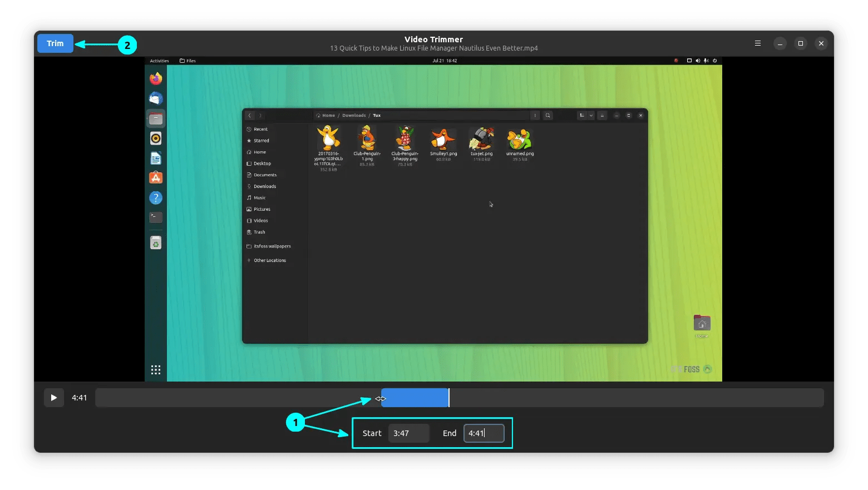Click the Show Applications grid icon
Viewport: 868px width, 490px height.
click(155, 369)
